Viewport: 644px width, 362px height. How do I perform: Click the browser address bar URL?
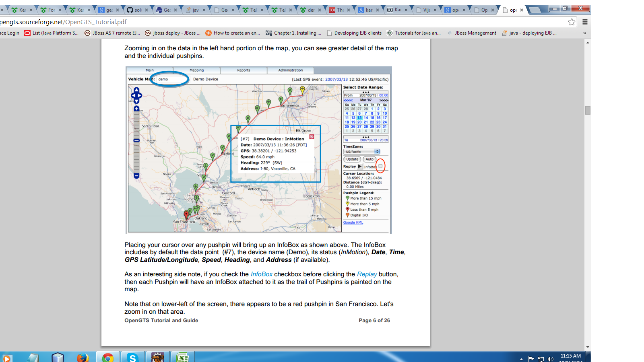63,22
